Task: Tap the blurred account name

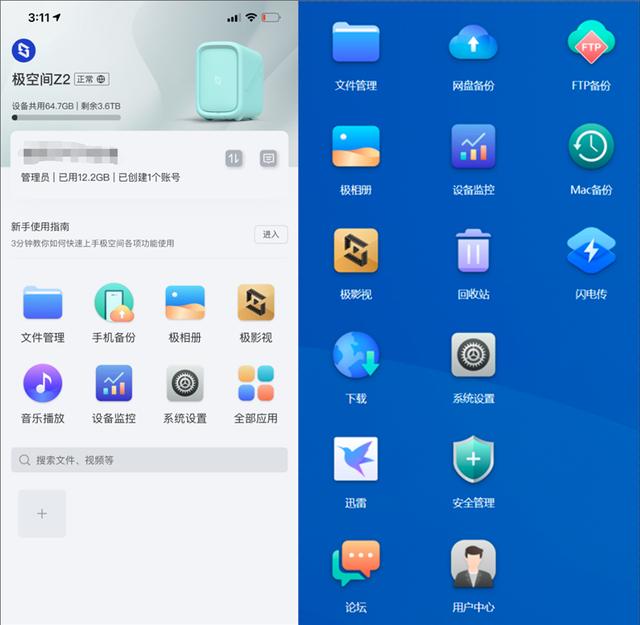Action: tap(69, 153)
